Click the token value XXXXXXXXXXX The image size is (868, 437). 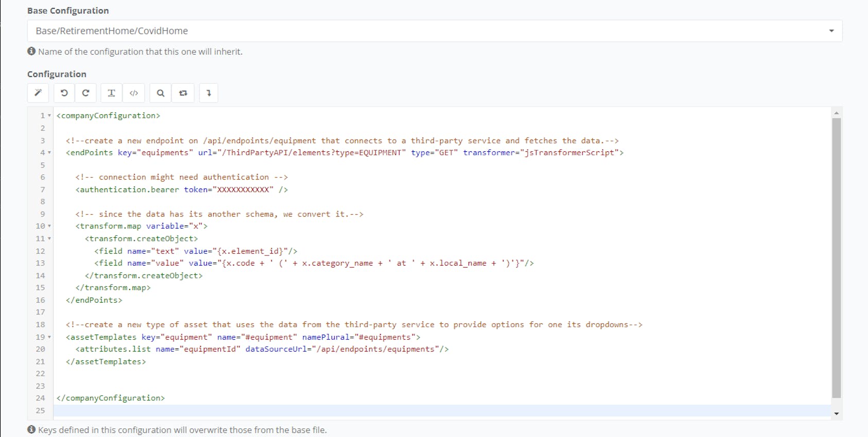click(243, 189)
